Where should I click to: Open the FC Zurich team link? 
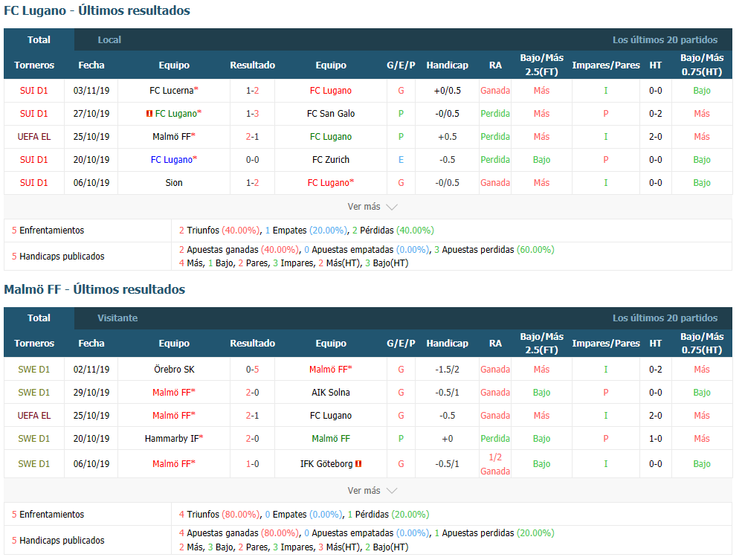331,160
